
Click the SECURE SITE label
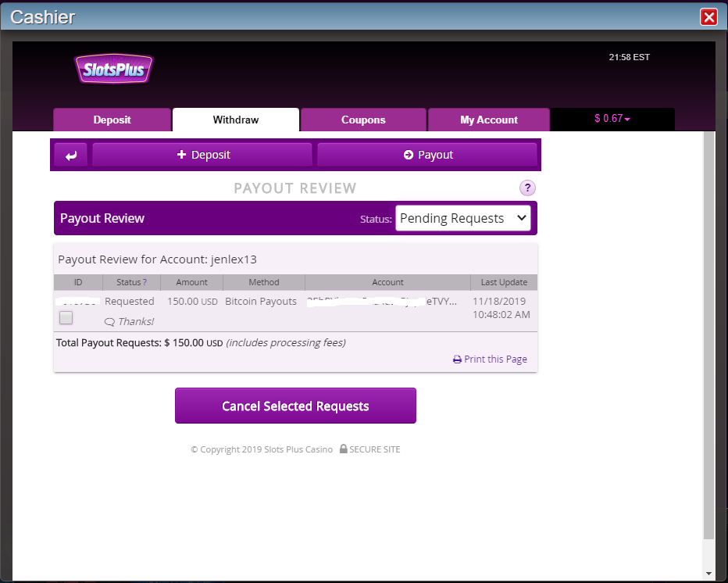click(370, 449)
